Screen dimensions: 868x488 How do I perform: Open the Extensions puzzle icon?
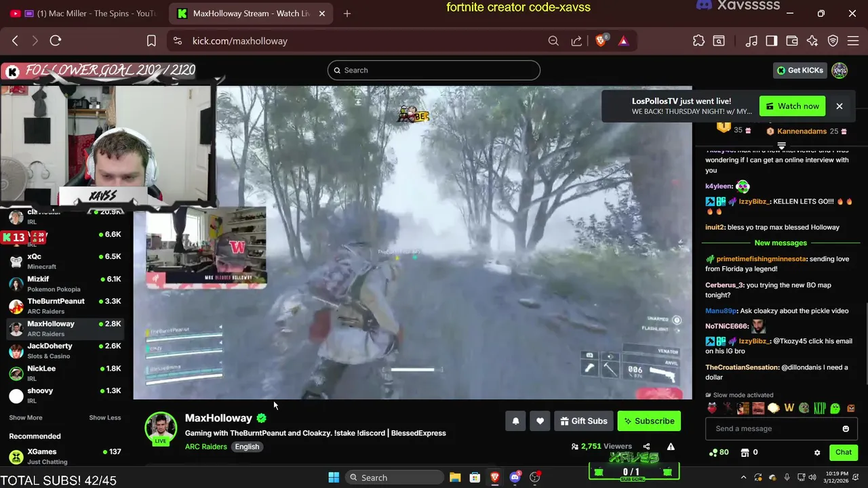click(x=698, y=41)
